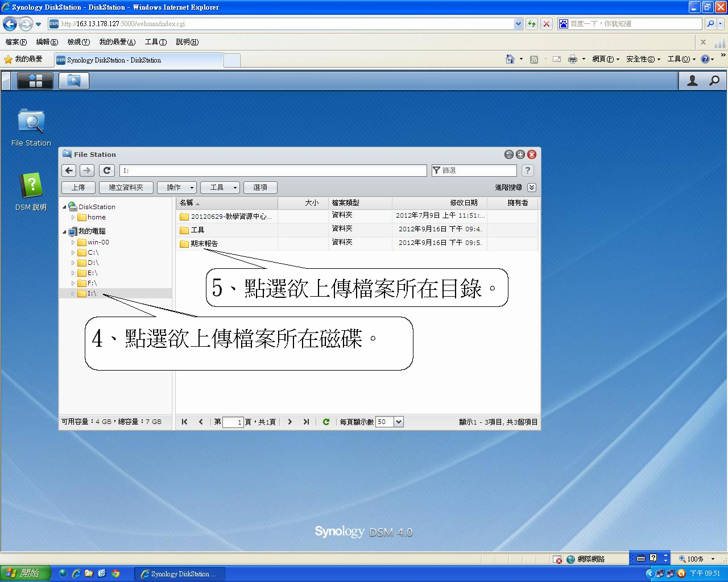This screenshot has height=582, width=728.
Task: Click the IE forward button
Action: (26, 24)
